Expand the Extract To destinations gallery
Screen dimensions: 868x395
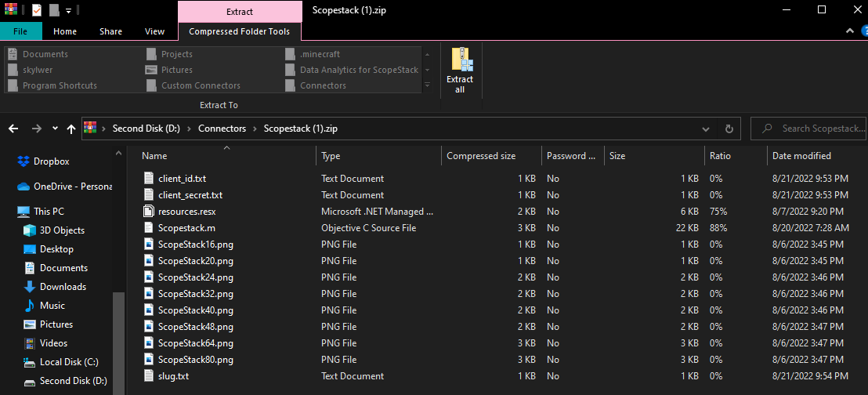427,85
